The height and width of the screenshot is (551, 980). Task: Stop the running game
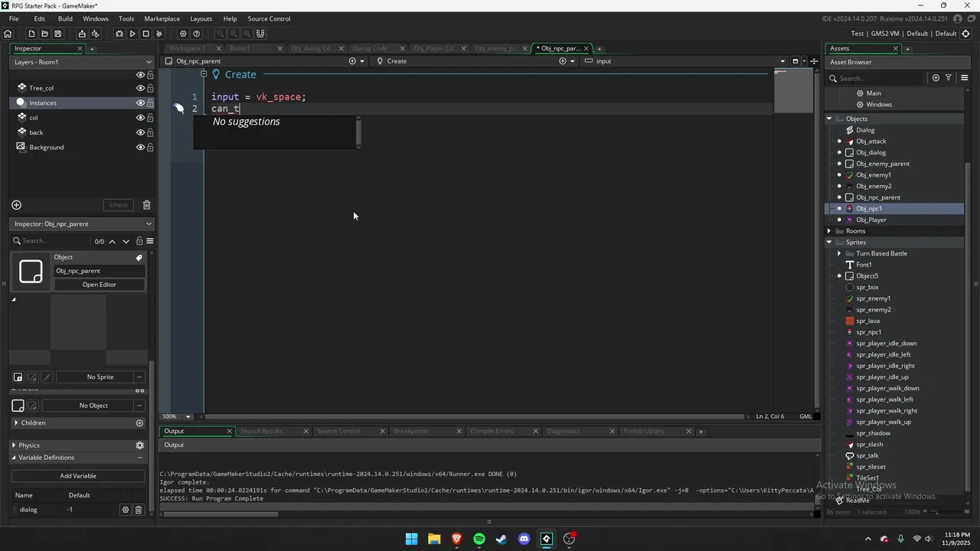[145, 34]
